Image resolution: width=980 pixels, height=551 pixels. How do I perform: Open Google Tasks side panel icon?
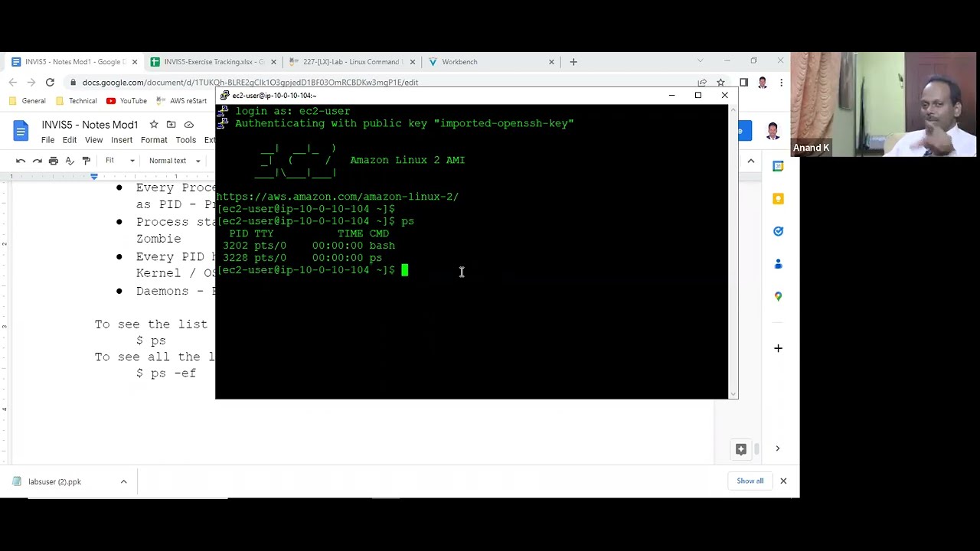(778, 231)
